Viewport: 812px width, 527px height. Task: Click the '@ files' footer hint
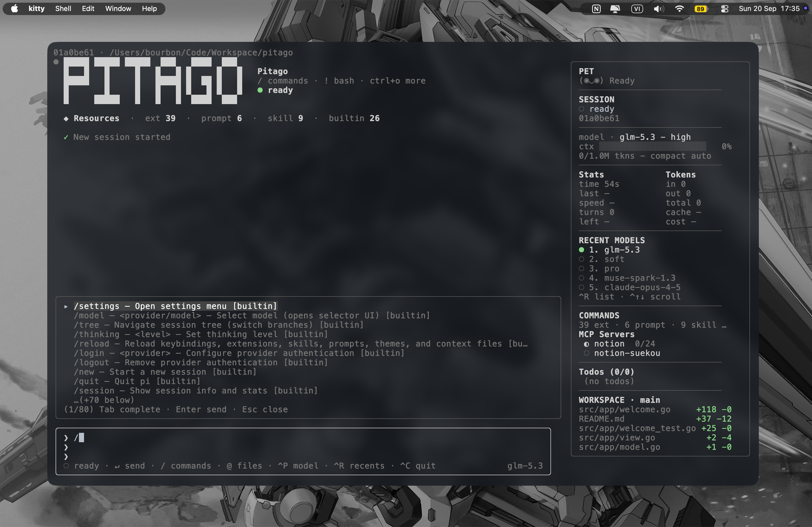coord(244,466)
